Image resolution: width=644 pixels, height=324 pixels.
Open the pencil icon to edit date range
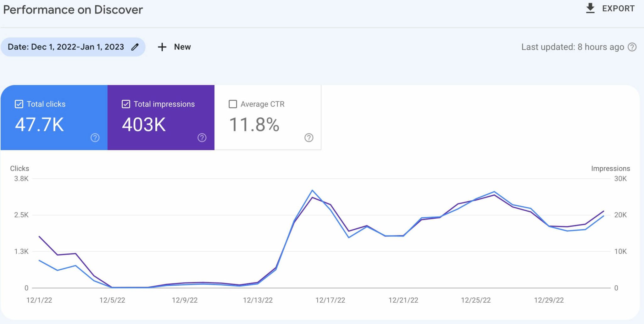pyautogui.click(x=135, y=47)
